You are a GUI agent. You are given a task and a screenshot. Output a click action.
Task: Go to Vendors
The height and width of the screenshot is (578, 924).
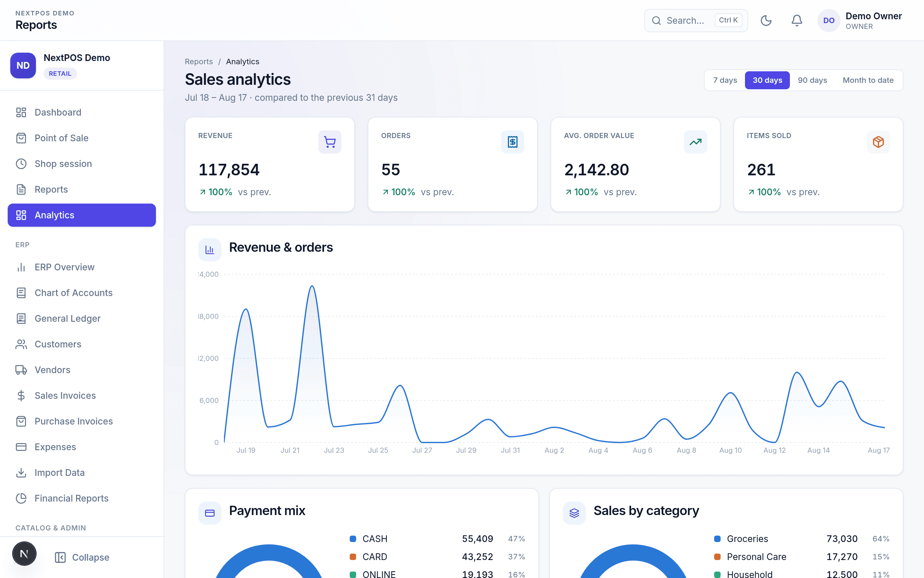point(82,370)
